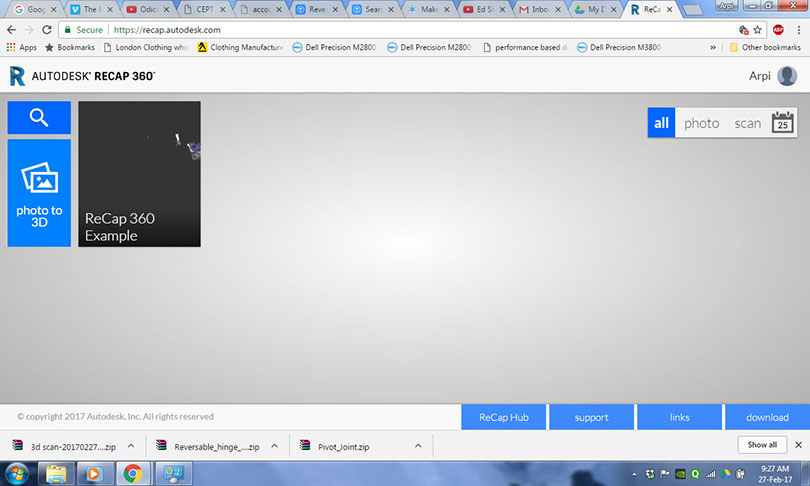The height and width of the screenshot is (486, 810).
Task: Switch to the CEPT tab
Action: [204, 9]
